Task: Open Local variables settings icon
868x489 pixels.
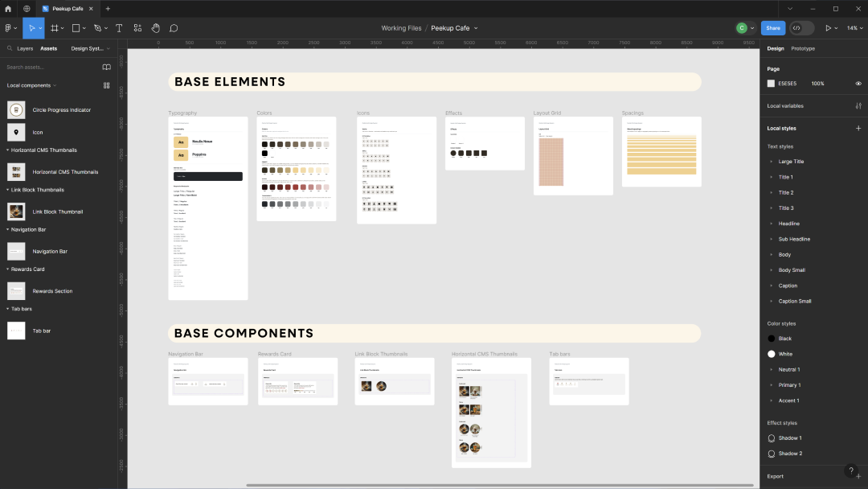Action: click(x=858, y=105)
